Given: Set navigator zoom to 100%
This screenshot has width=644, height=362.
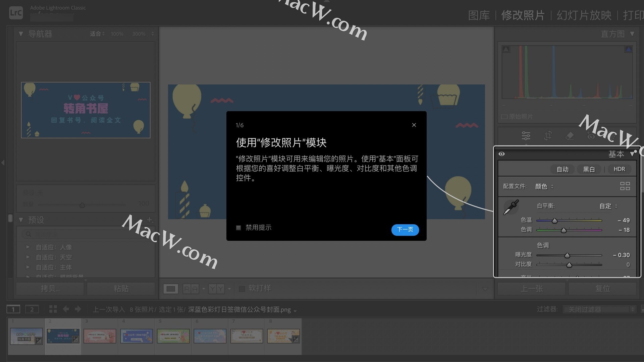Looking at the screenshot, I should [117, 34].
